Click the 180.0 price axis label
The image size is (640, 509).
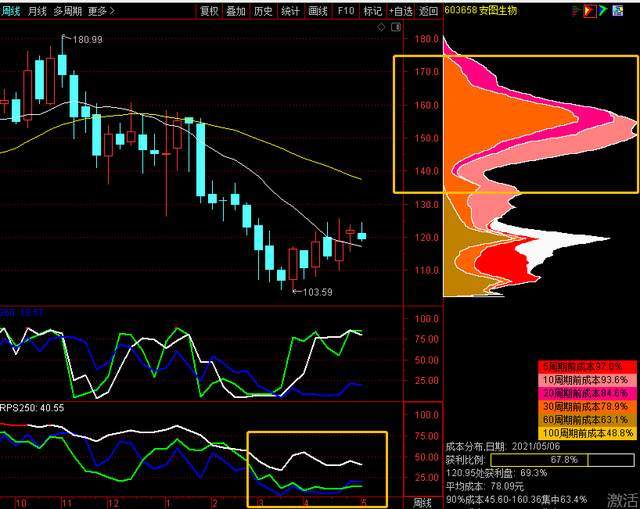tap(427, 39)
